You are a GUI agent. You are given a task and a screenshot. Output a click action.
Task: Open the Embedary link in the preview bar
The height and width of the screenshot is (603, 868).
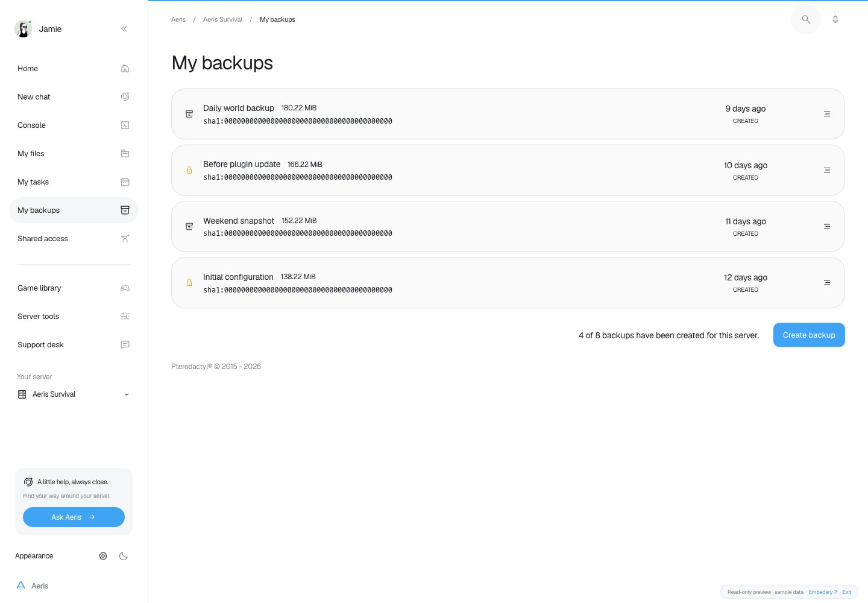click(x=823, y=592)
